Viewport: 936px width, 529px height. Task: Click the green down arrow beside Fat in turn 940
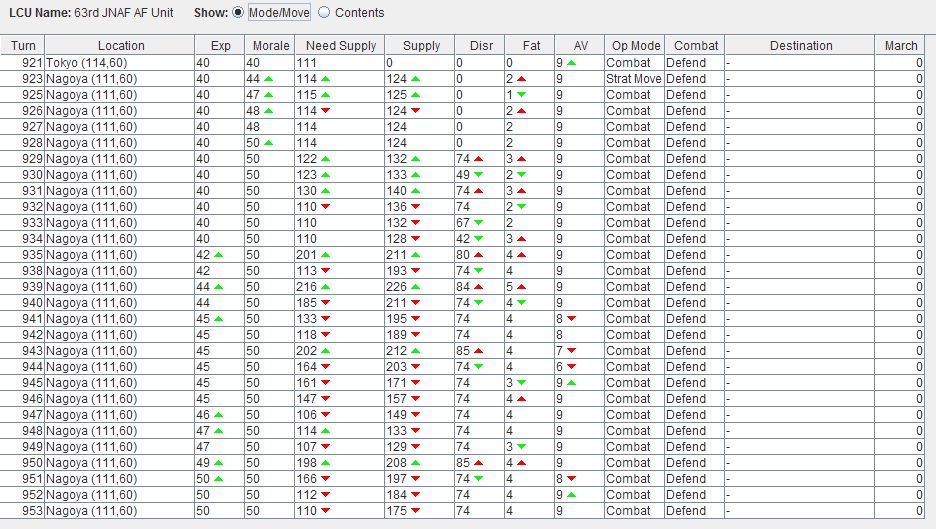click(521, 303)
